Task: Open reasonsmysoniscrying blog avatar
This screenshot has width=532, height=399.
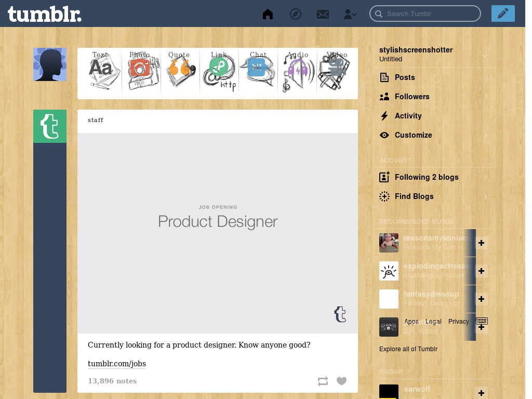Action: click(389, 243)
